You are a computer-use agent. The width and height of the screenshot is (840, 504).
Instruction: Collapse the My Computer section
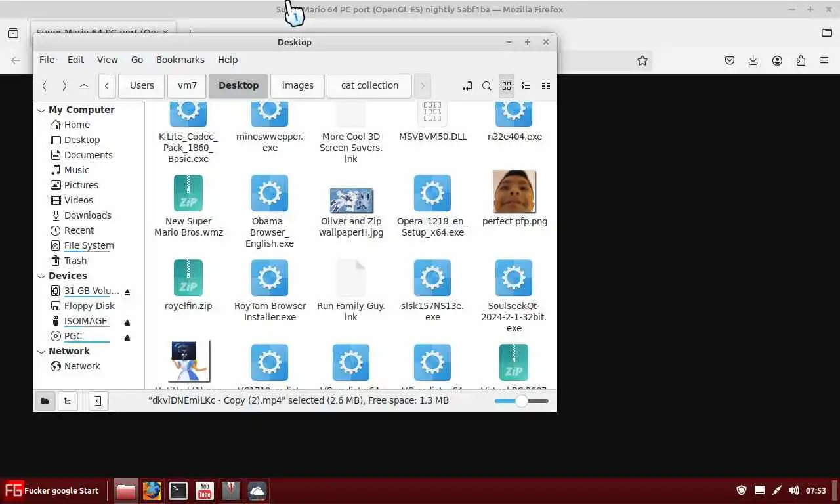coord(41,110)
